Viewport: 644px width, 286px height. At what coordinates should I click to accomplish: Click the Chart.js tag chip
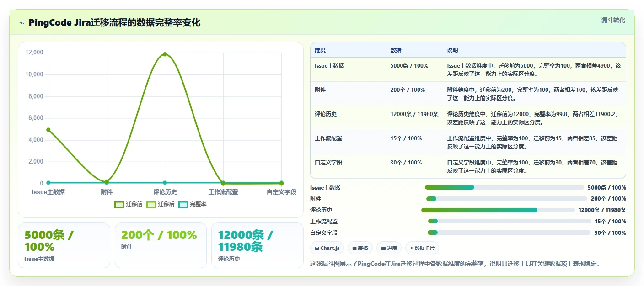pyautogui.click(x=327, y=248)
